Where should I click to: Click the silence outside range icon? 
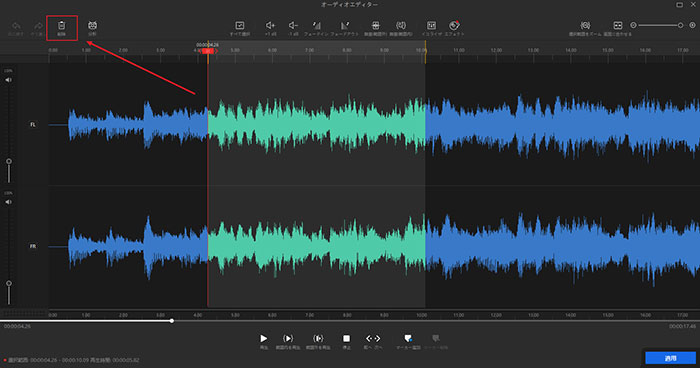coord(375,25)
